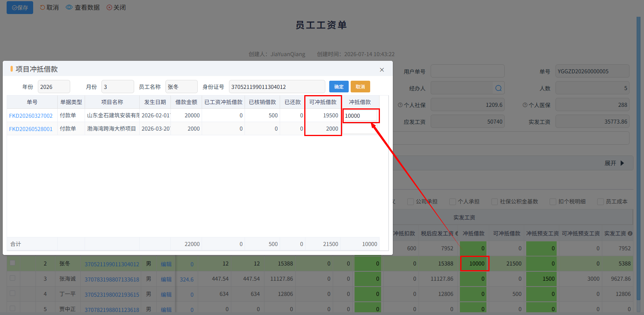644x315 pixels.
Task: Click the 关闭 toolbar item
Action: click(116, 7)
